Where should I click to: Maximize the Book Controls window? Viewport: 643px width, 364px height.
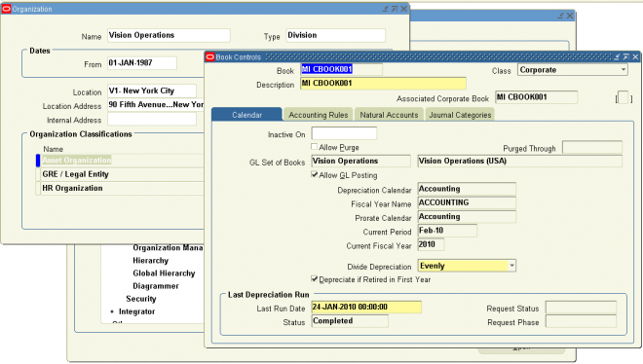(x=626, y=56)
